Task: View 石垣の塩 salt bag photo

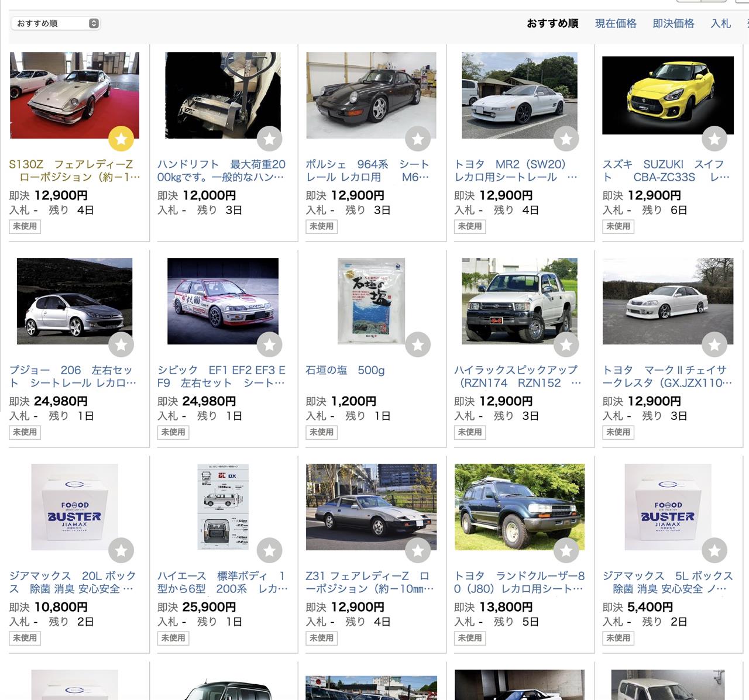Action: [x=372, y=301]
